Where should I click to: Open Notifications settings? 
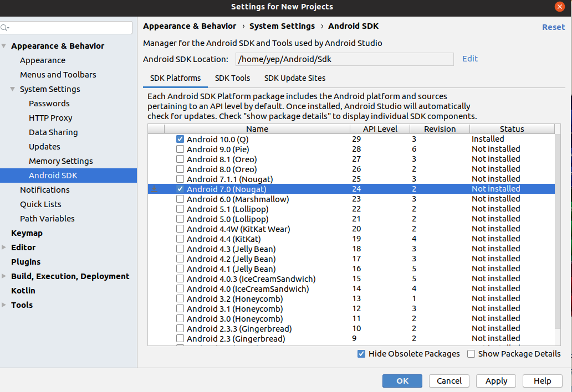pos(45,190)
